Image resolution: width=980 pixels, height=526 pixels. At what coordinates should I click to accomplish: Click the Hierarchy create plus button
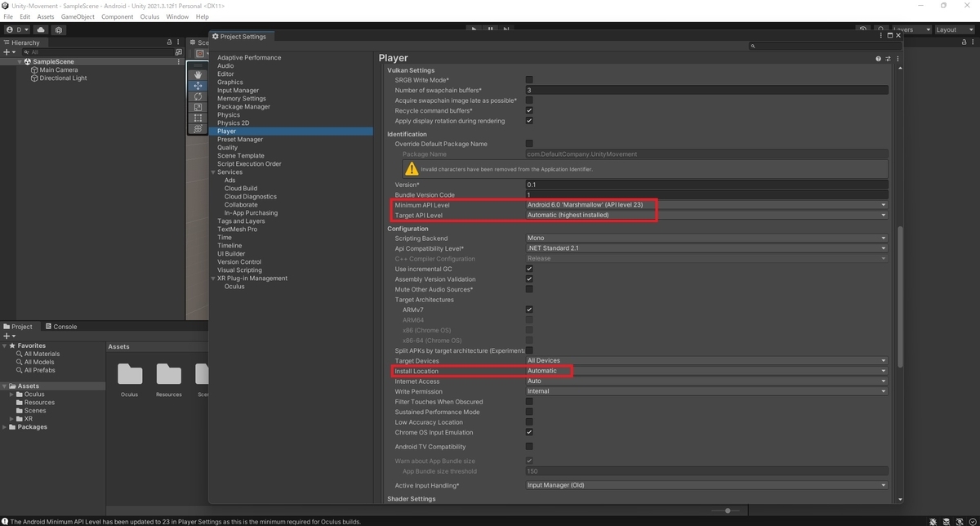(8, 51)
